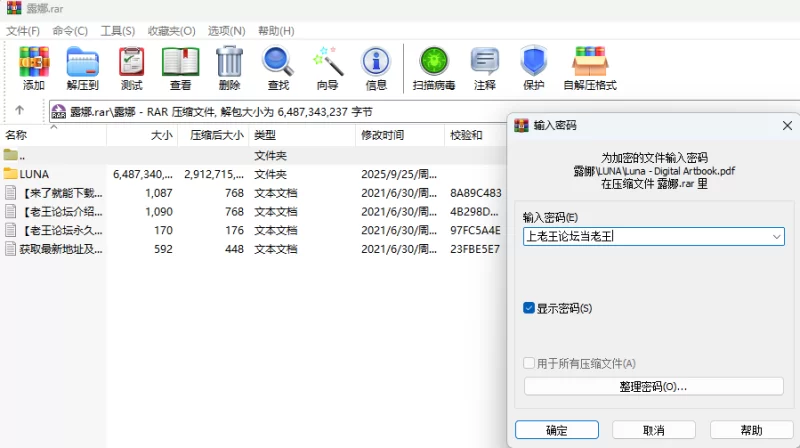Click the packed size 2,912,715,...
Image resolution: width=800 pixels, height=448 pixels.
tap(214, 175)
